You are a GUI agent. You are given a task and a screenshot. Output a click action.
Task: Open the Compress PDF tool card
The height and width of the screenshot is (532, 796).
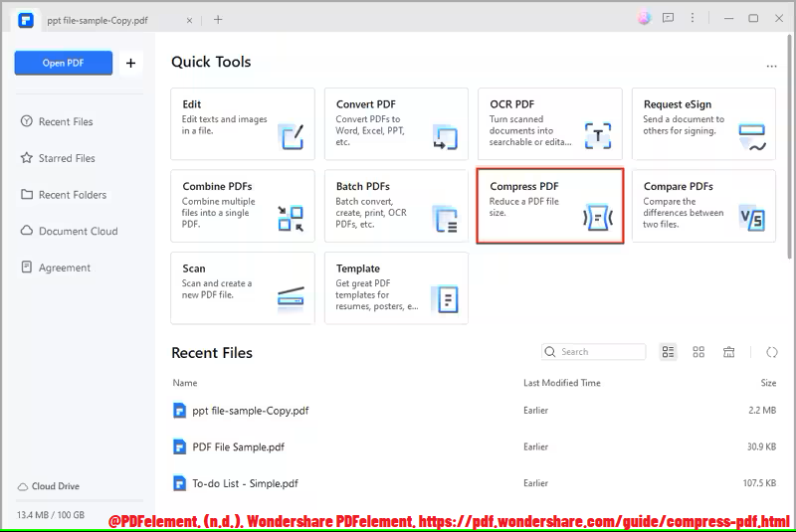click(x=550, y=206)
